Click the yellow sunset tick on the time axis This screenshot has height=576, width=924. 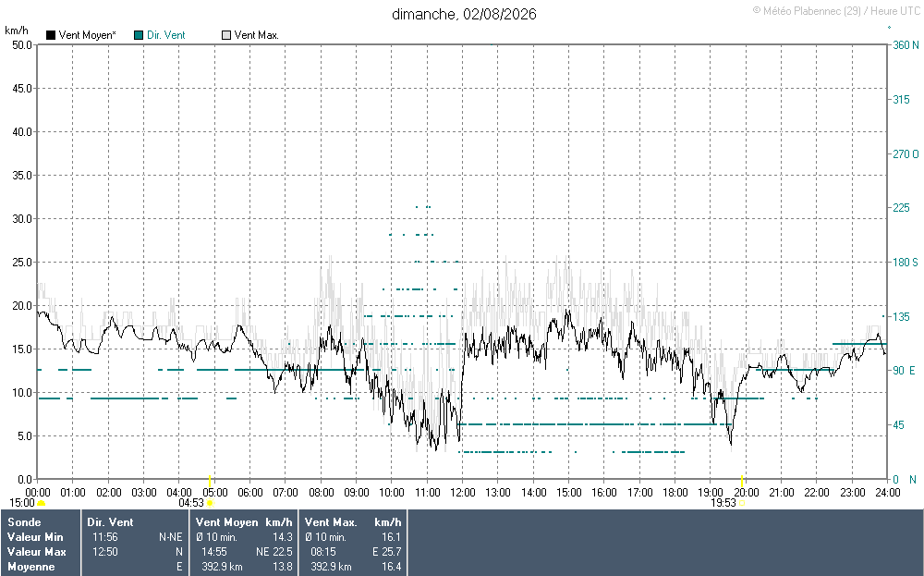742,481
